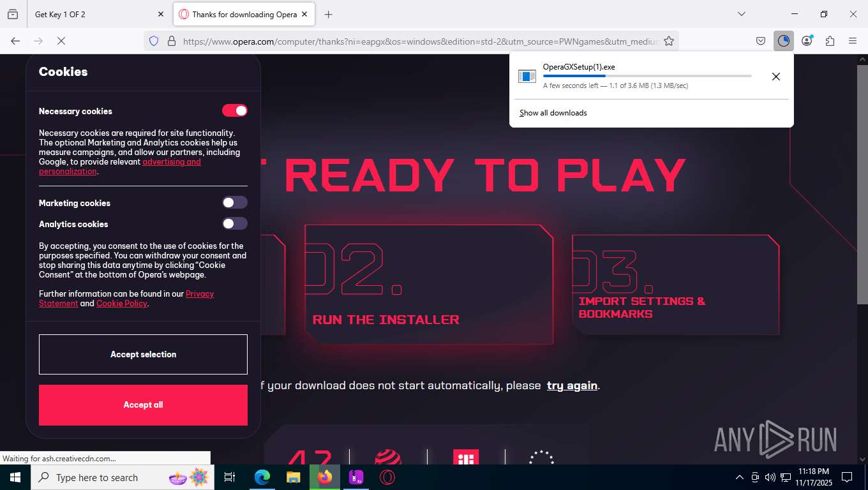Toggle the downloads toolbar button

click(783, 41)
